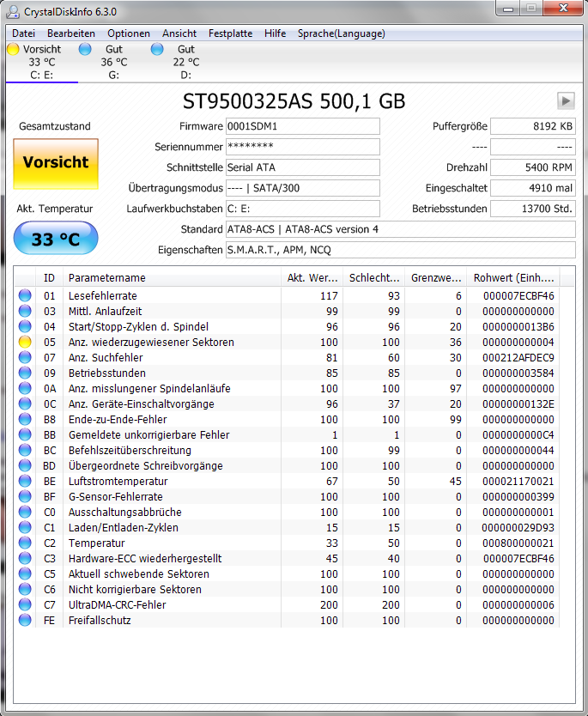The image size is (588, 716).
Task: Select raw value 000021170021
Action: click(x=518, y=481)
